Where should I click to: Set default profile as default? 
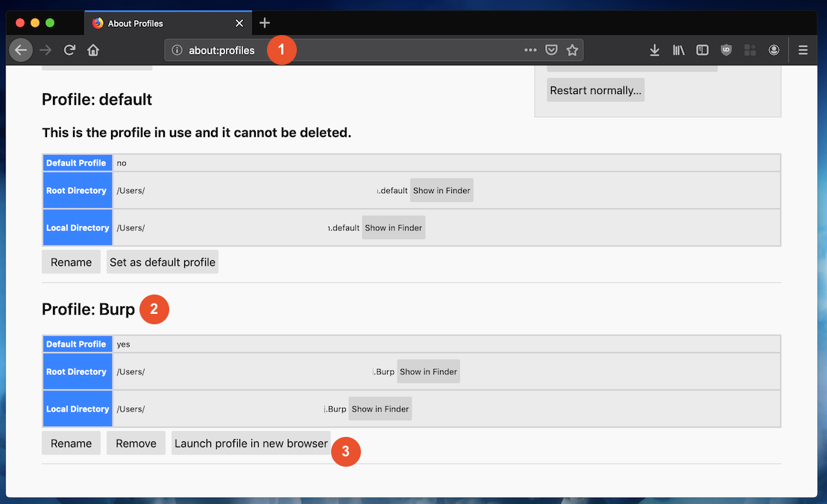coord(163,262)
